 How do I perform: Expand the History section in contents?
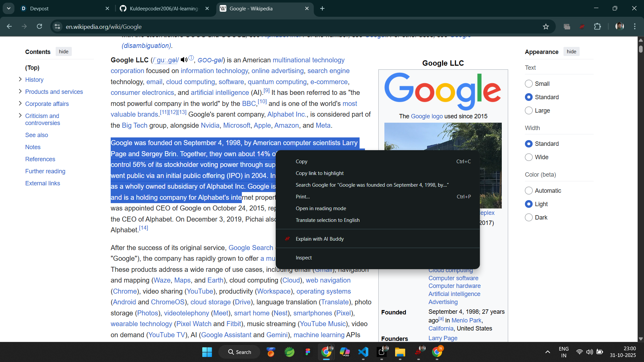20,79
